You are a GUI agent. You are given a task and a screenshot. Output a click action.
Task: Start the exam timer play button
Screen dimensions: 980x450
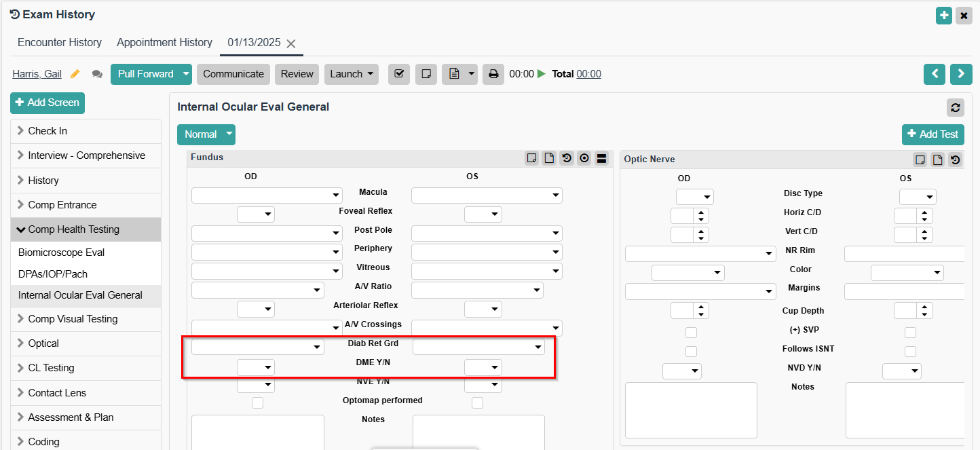(x=541, y=74)
